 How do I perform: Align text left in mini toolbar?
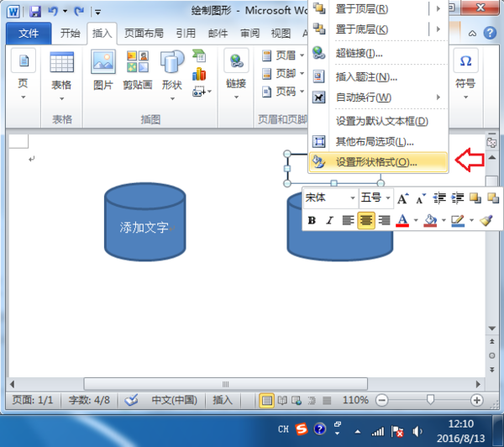click(348, 220)
